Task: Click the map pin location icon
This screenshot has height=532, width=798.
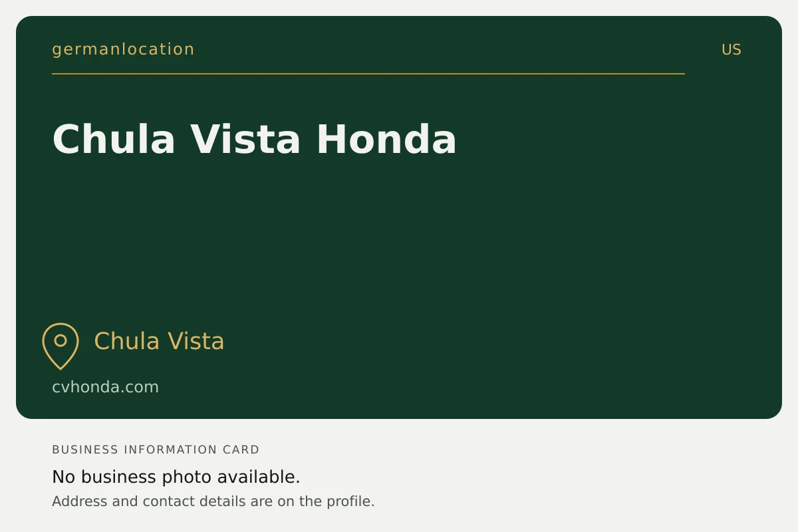Action: pos(61,346)
